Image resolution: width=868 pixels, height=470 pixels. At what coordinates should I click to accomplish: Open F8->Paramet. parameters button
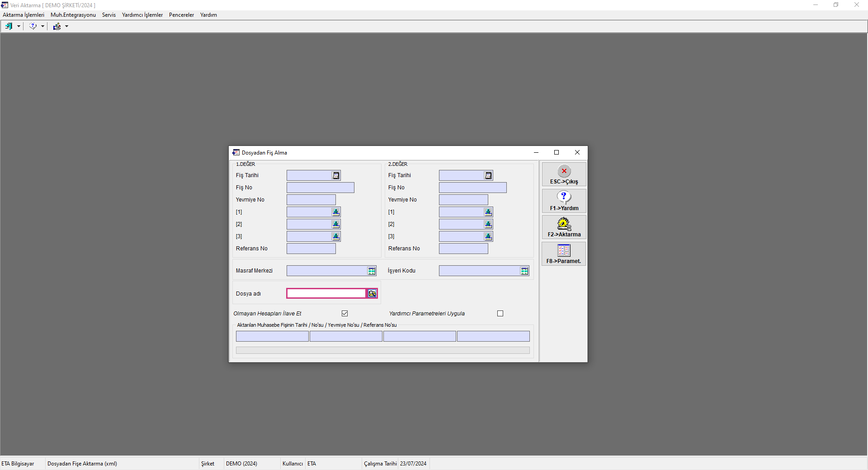tap(564, 254)
